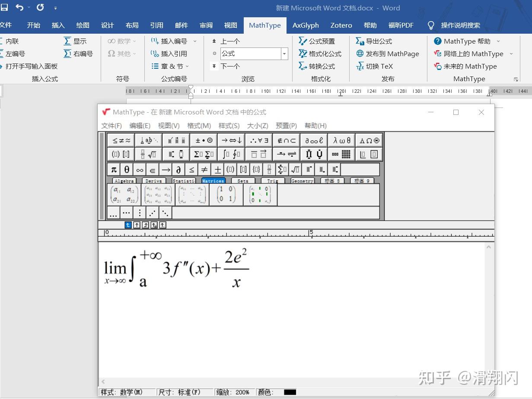Insert the pi symbol from small bar
The image size is (532, 399).
114,169
